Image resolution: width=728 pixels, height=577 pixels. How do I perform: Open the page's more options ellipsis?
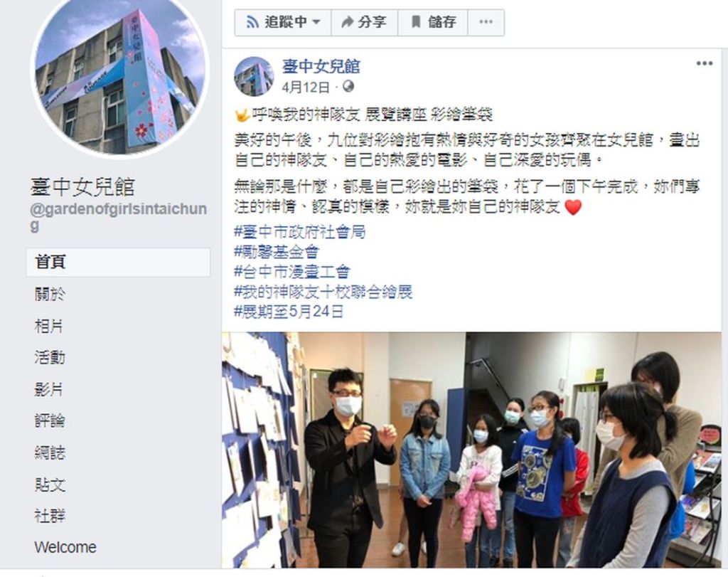point(486,22)
